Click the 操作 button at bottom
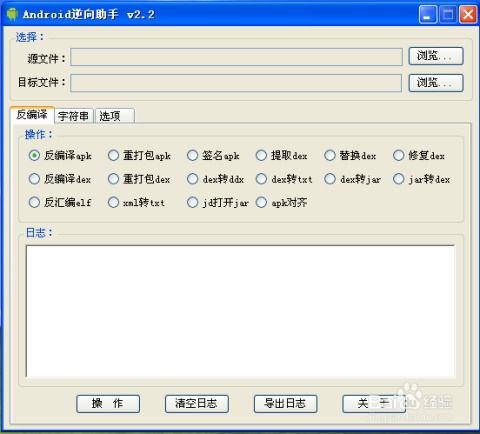This screenshot has width=480, height=434. [108, 404]
